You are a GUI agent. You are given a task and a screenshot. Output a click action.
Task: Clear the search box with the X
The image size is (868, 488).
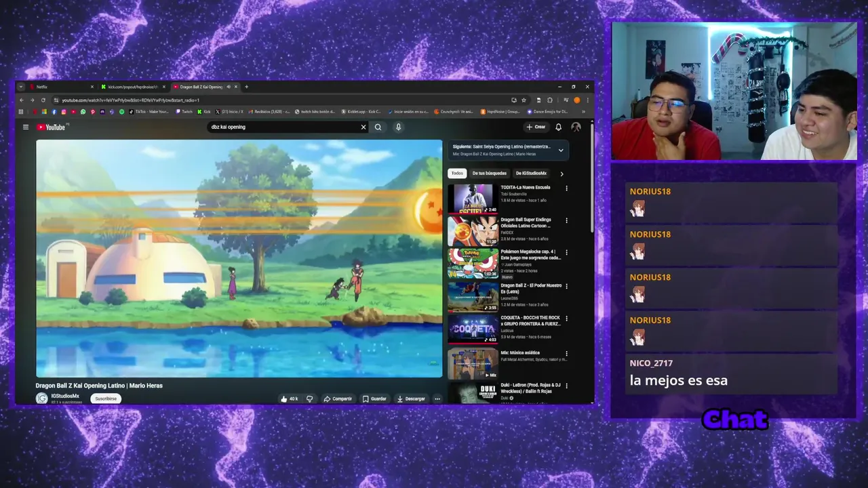pos(363,127)
